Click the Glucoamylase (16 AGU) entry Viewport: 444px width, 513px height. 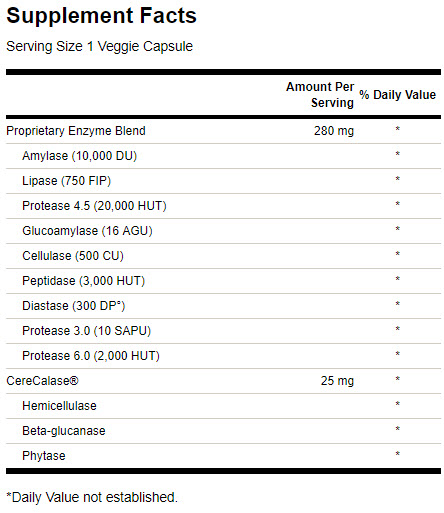(87, 231)
